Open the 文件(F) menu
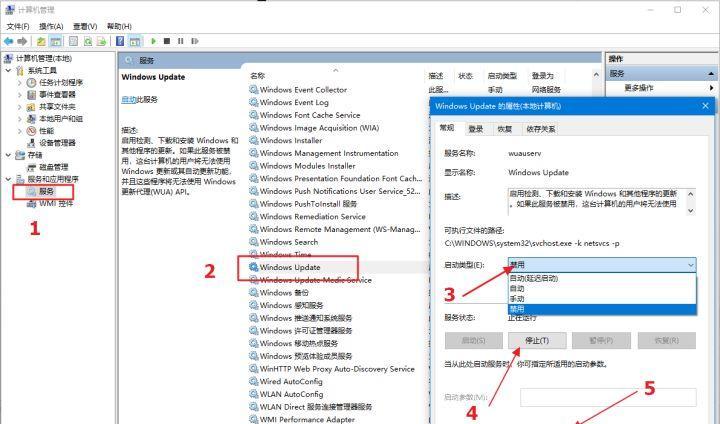720x424 pixels. 17,26
